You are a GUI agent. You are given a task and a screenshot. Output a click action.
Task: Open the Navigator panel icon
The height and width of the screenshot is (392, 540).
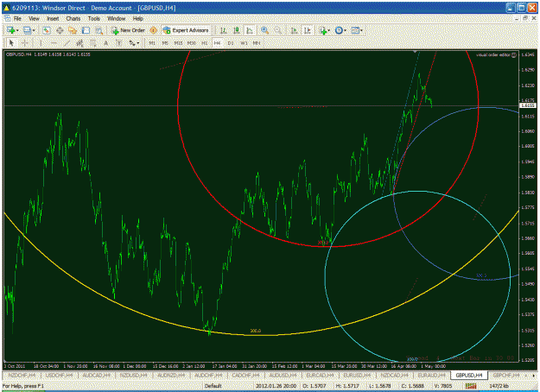[x=73, y=30]
